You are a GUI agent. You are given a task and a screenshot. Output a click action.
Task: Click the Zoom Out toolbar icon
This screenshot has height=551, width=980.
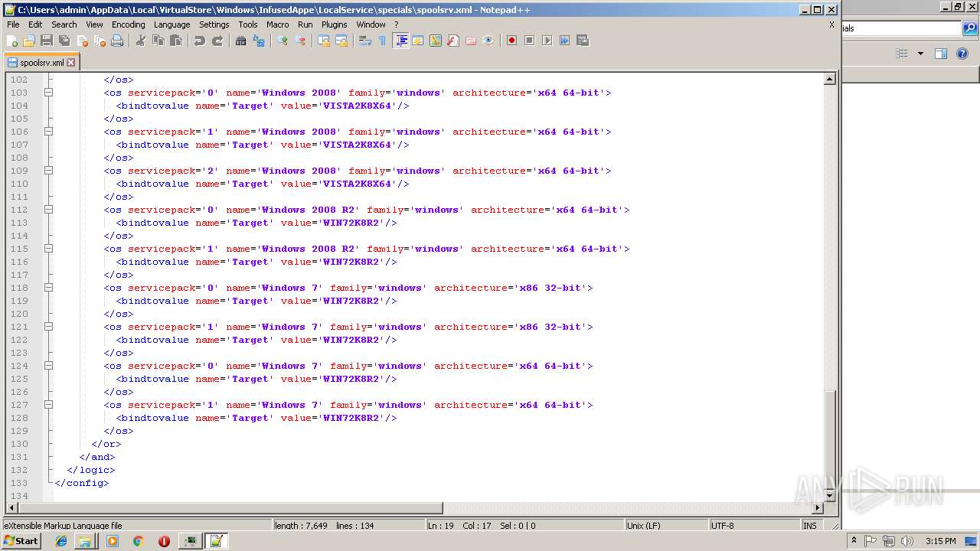point(300,41)
